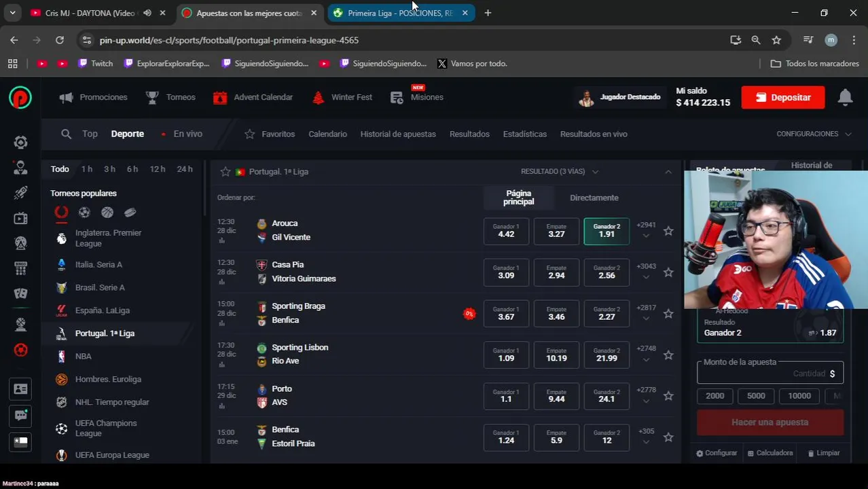Click Hacer una apuesta button
The width and height of the screenshot is (868, 489).
pyautogui.click(x=770, y=422)
